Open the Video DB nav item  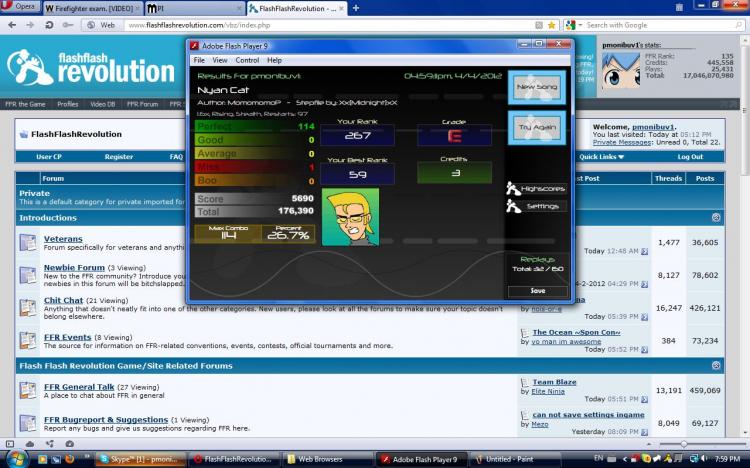(102, 104)
